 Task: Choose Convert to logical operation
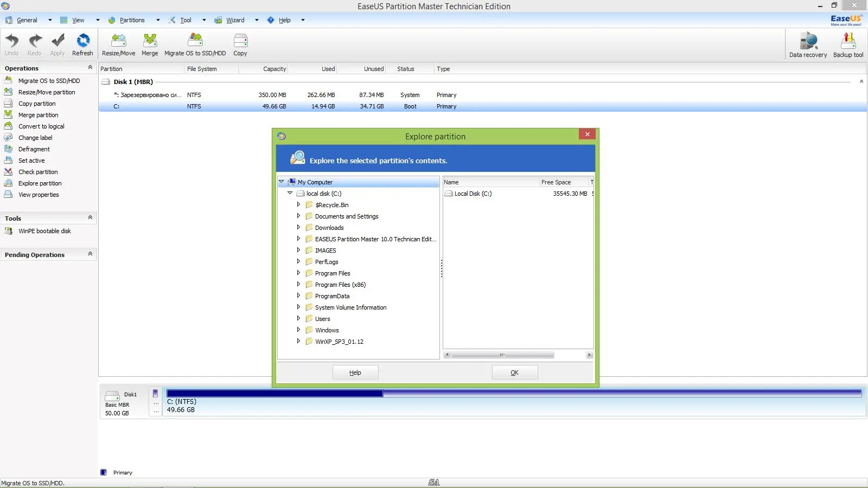point(41,126)
